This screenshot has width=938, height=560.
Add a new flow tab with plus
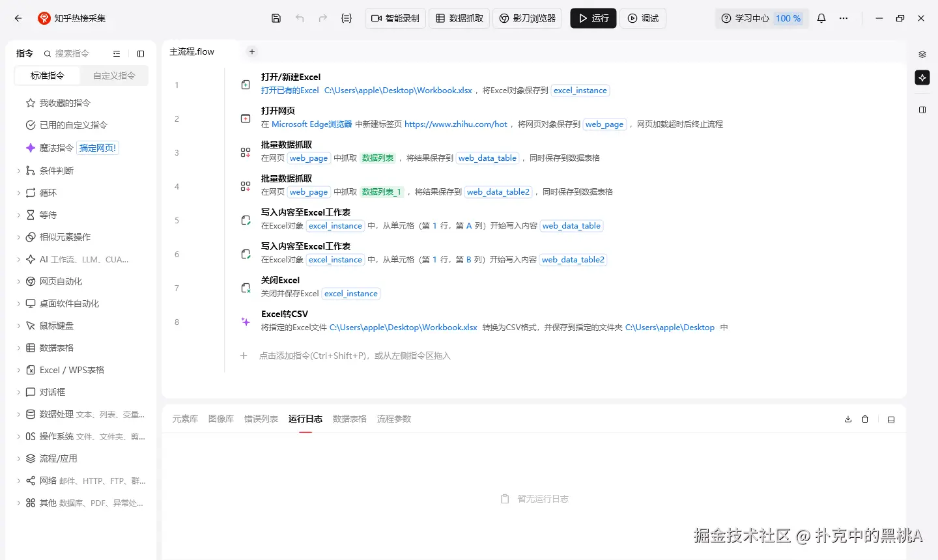(x=252, y=51)
